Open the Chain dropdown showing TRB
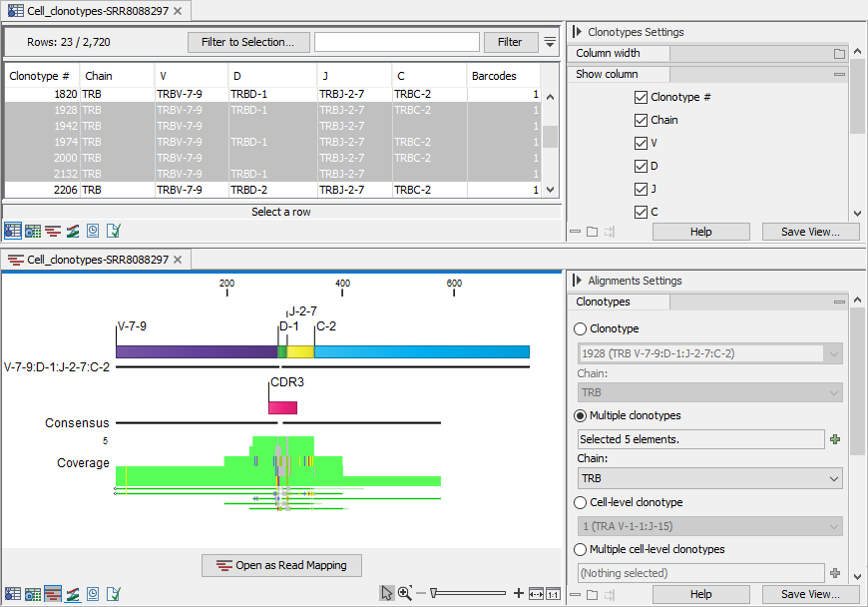 pyautogui.click(x=708, y=478)
